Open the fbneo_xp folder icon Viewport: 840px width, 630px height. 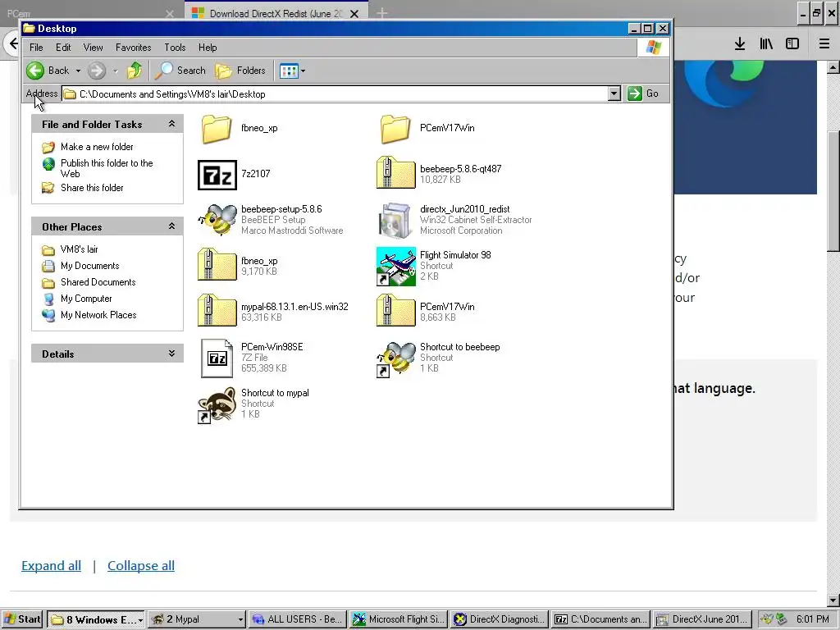coord(217,129)
